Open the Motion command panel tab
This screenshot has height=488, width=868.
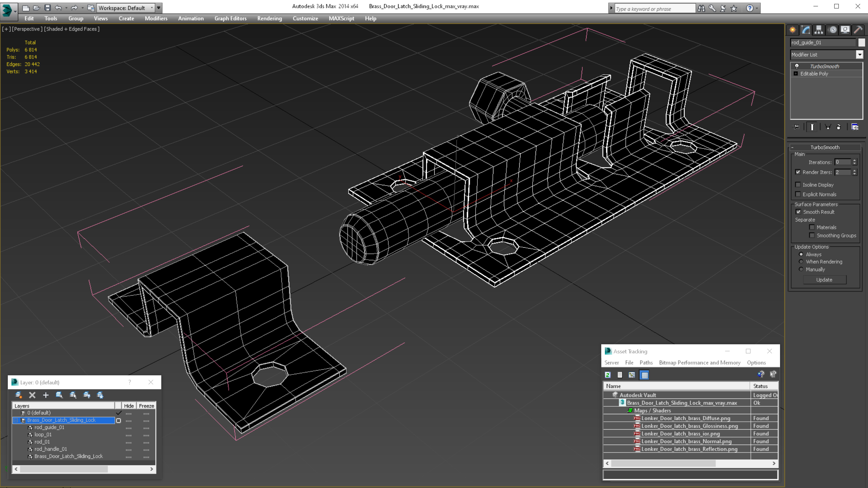tap(832, 30)
